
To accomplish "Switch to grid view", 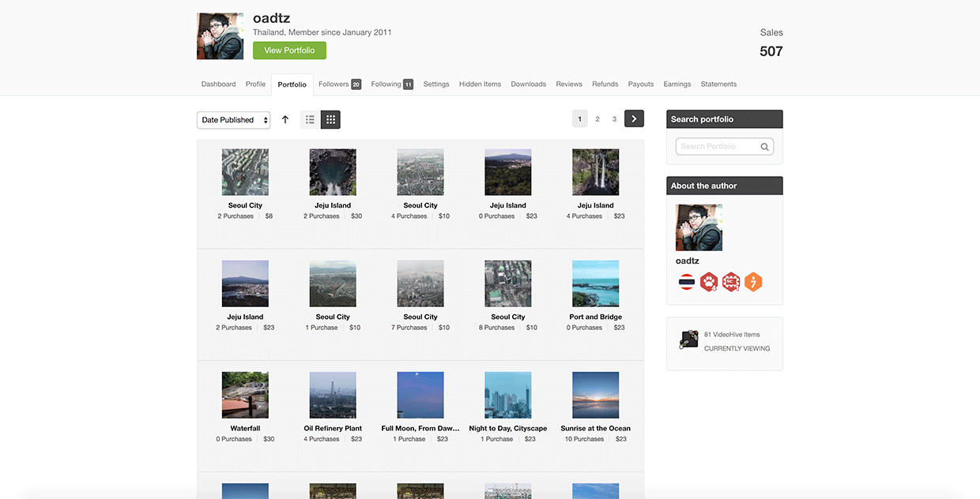I will click(330, 120).
